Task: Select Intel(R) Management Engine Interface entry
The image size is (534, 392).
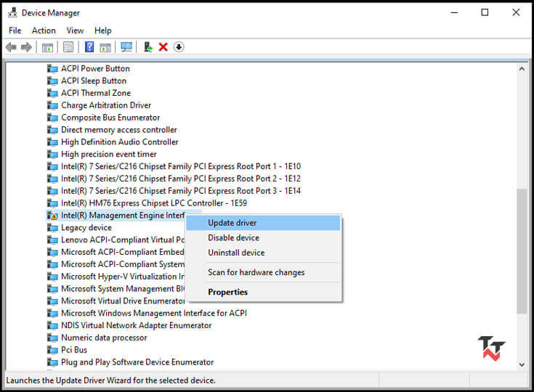Action: pos(123,216)
